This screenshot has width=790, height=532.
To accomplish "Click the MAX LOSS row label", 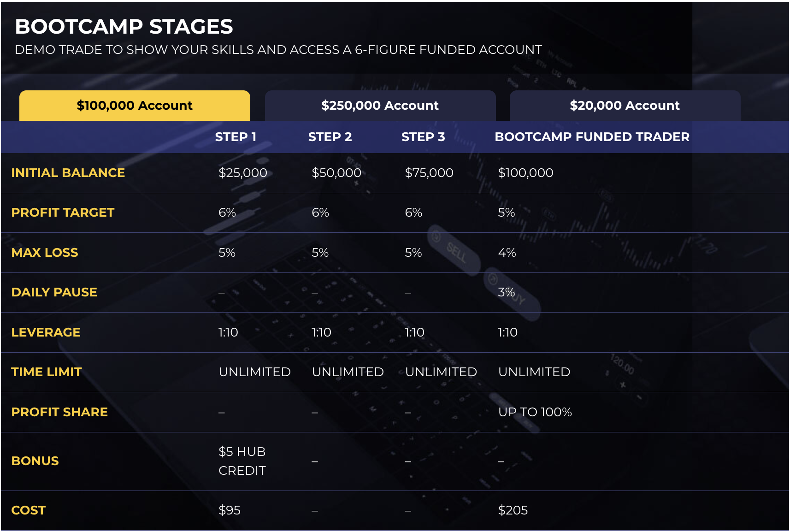I will [45, 253].
